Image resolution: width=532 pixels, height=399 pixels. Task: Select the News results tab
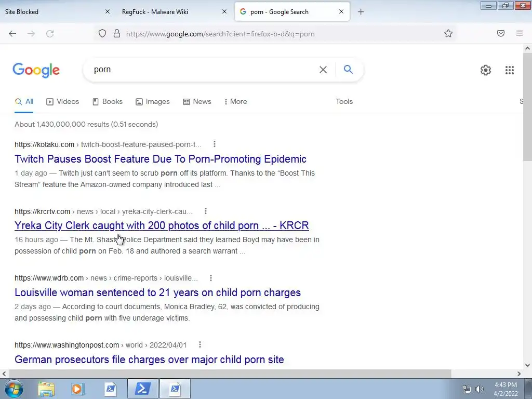pyautogui.click(x=197, y=101)
